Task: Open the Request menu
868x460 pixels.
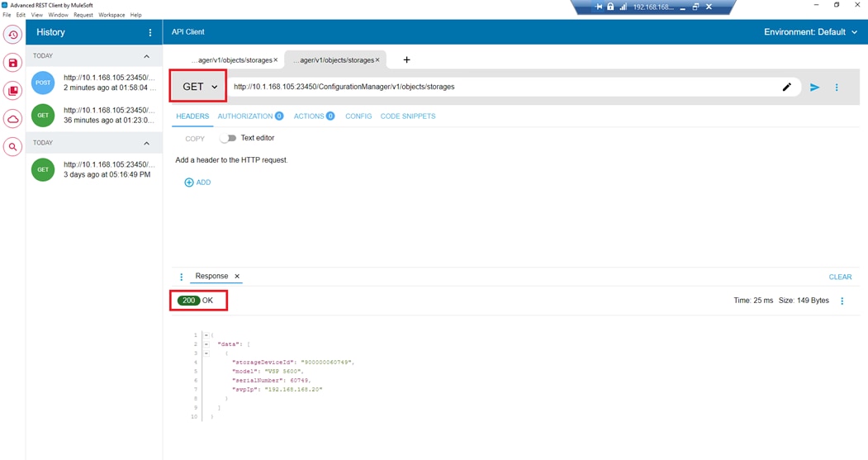Action: pyautogui.click(x=83, y=15)
